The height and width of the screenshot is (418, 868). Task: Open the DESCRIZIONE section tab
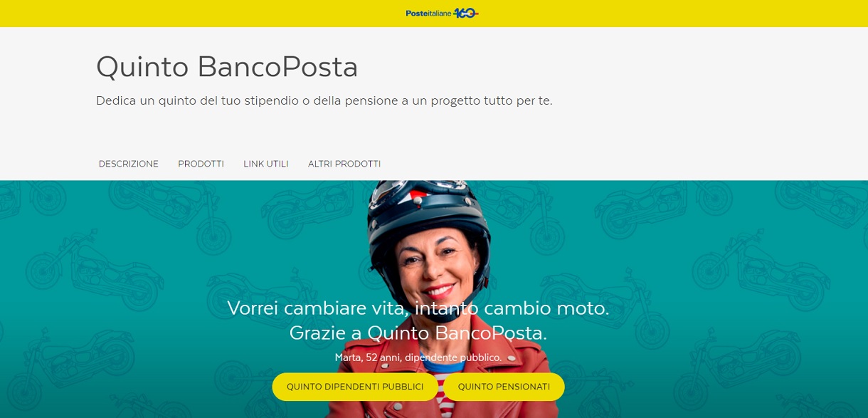pyautogui.click(x=129, y=164)
